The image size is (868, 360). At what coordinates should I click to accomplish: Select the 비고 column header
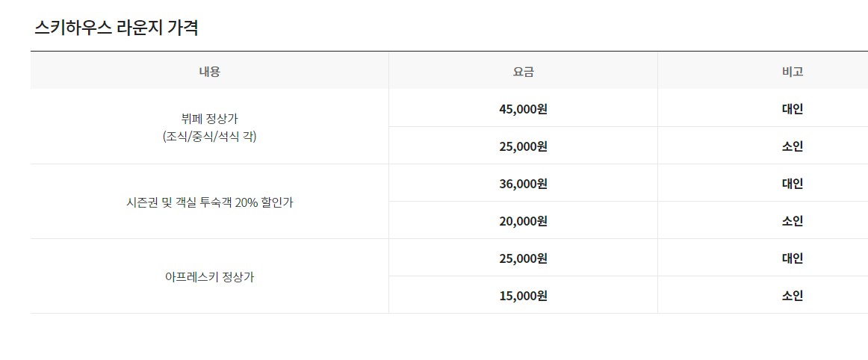coord(792,72)
